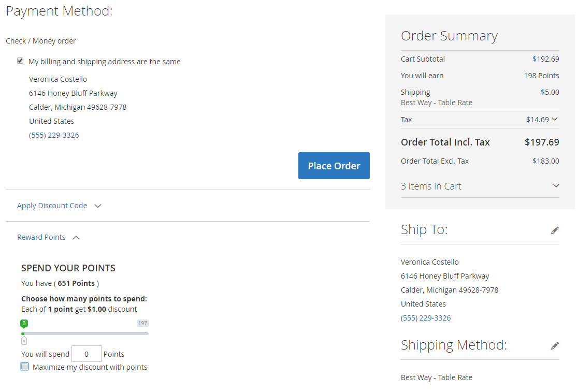Viewport: 577px width, 392px height.
Task: Click phone number link in Ship To
Action: point(426,318)
